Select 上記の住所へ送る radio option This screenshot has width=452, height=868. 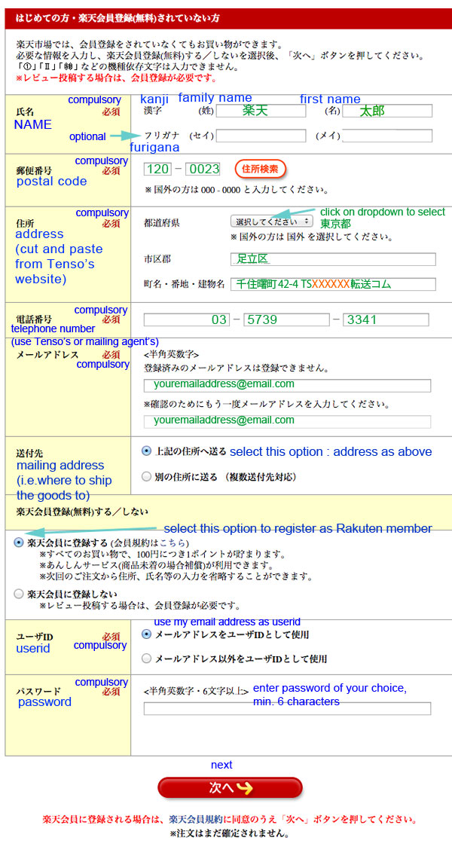tap(147, 451)
